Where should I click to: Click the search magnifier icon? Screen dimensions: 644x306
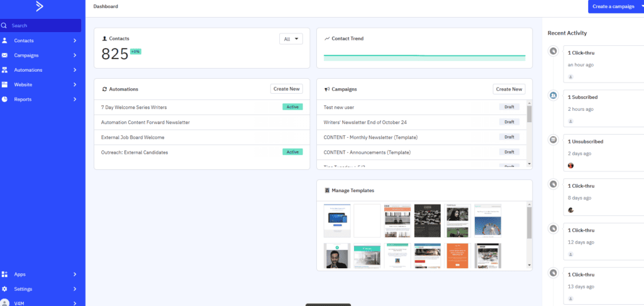(x=4, y=25)
